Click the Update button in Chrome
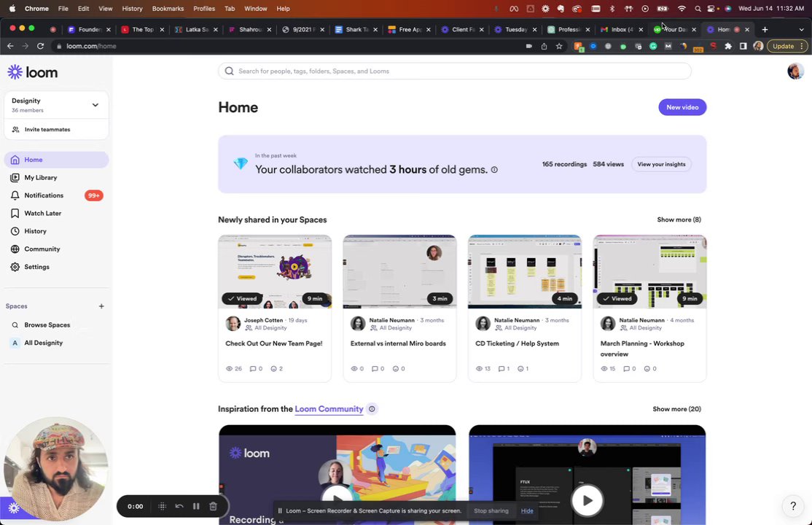 point(783,46)
